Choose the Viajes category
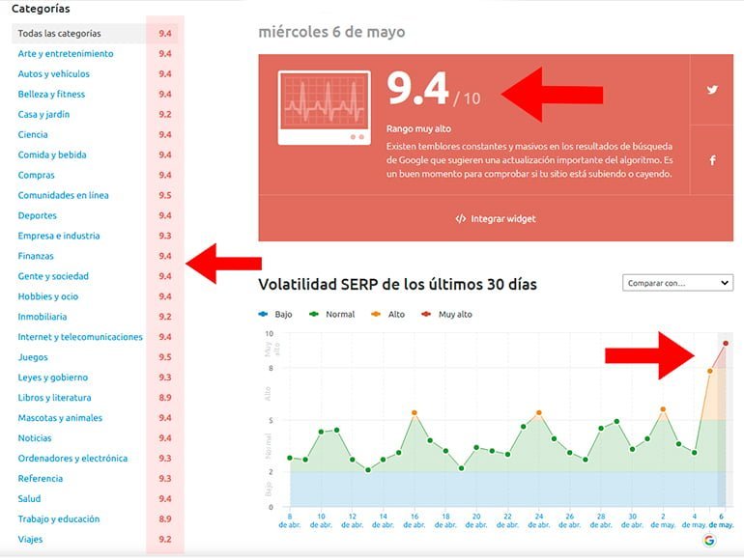Screen dimensions: 744x560 click(x=31, y=540)
